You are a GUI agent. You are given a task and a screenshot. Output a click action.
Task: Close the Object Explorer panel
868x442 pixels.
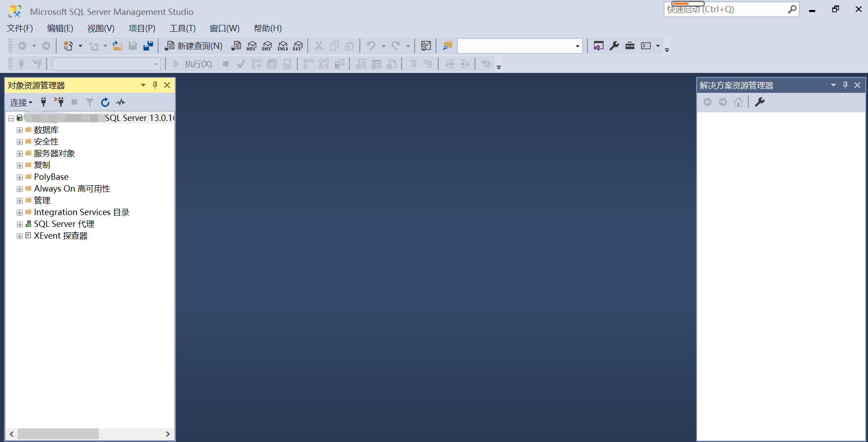tap(167, 85)
